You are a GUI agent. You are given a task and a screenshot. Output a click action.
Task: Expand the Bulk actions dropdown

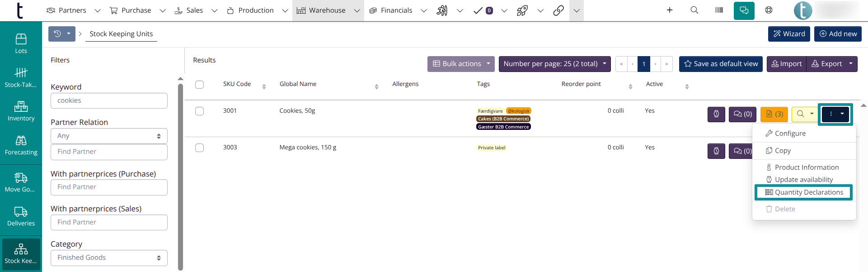click(x=461, y=64)
